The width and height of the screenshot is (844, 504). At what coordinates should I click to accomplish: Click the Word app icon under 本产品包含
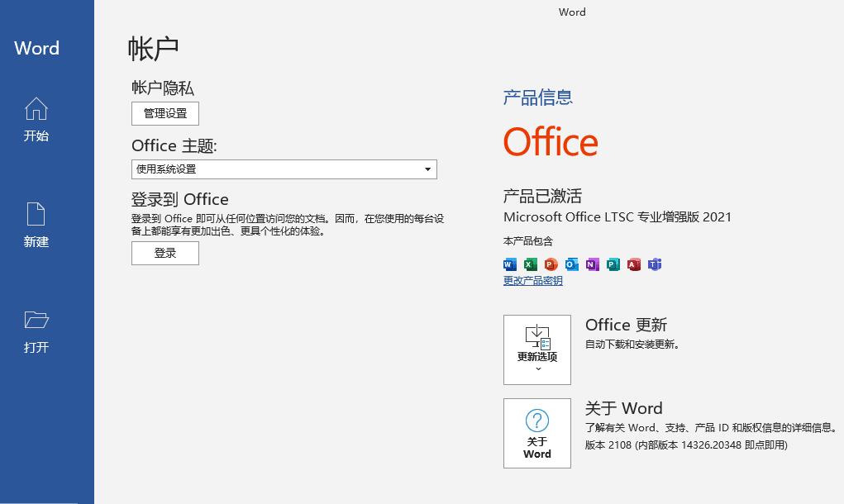click(510, 264)
